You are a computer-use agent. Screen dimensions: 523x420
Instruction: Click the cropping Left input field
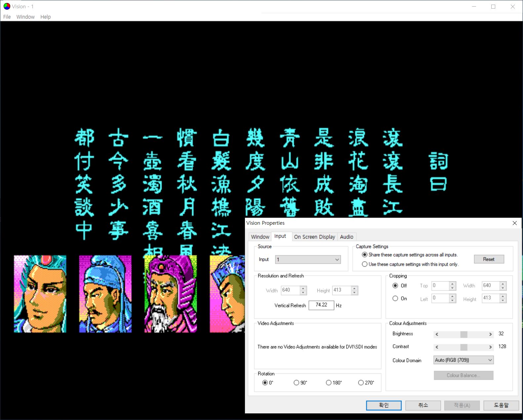pos(441,298)
